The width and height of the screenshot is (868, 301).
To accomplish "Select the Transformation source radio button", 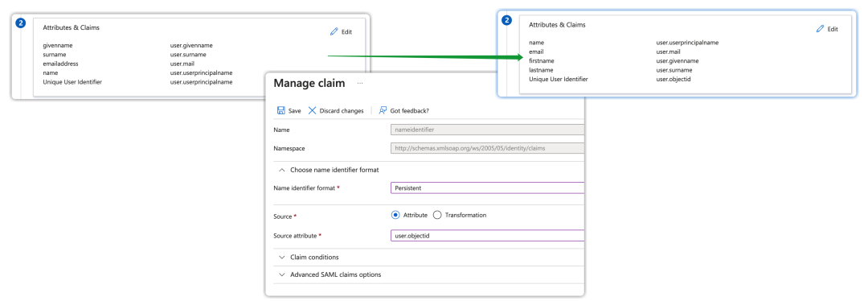I will coord(437,215).
